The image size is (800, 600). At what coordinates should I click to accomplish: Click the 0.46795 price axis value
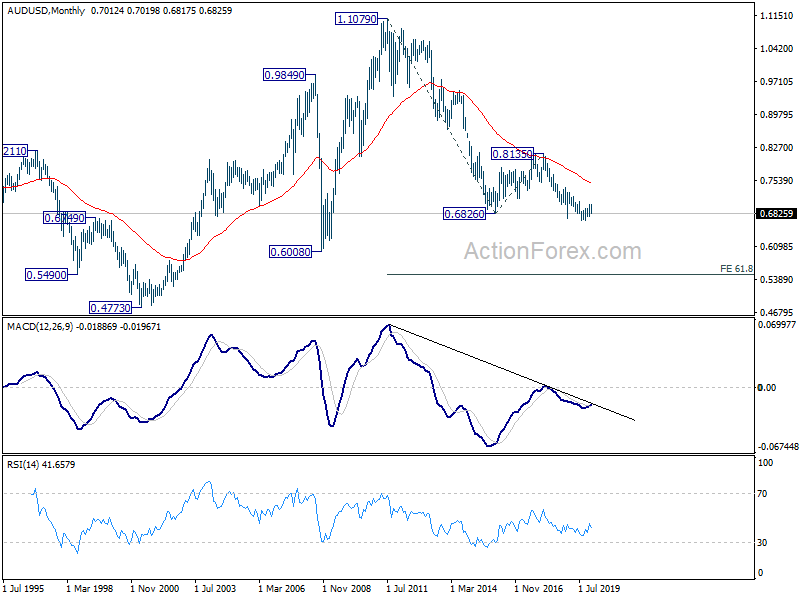tap(777, 312)
